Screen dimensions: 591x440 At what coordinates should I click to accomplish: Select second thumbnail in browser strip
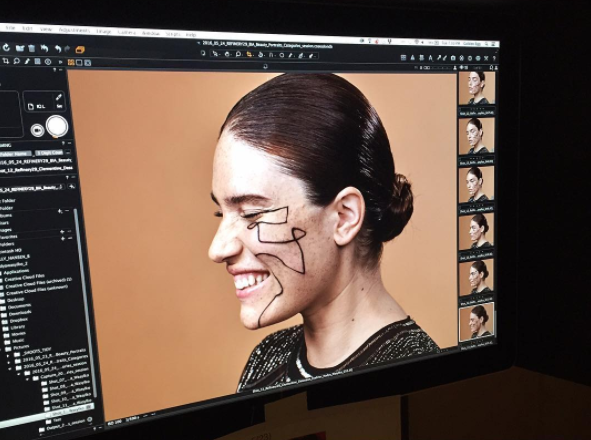pos(476,136)
